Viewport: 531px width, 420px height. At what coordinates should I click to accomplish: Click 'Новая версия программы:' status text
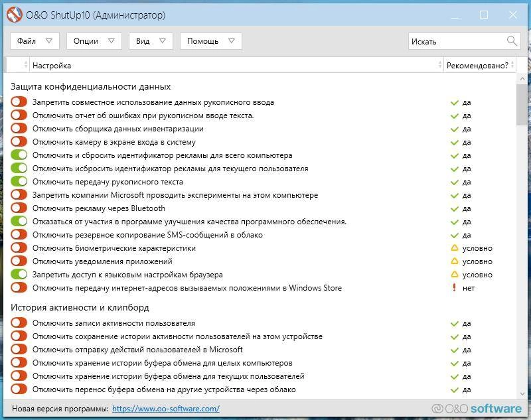60,409
